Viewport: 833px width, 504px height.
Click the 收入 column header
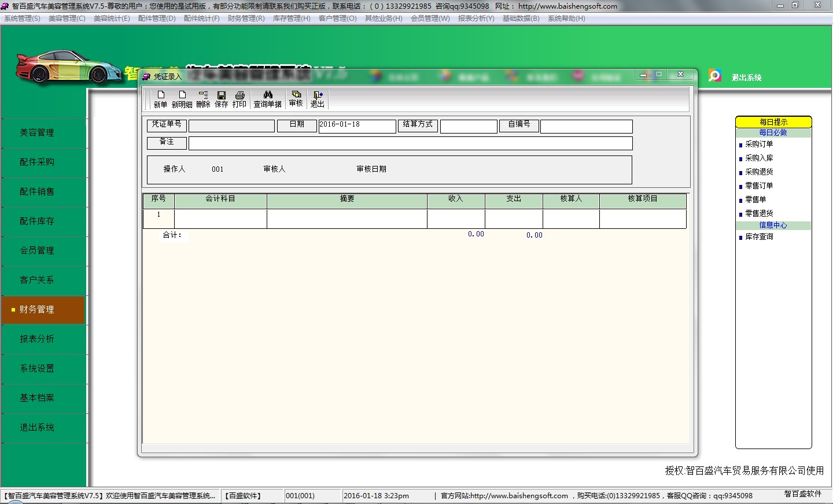tap(456, 201)
